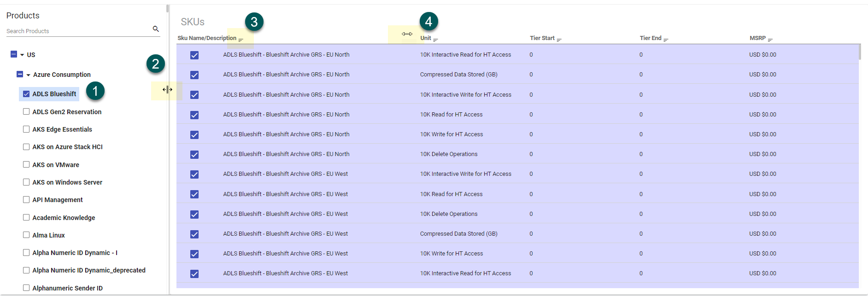Uncheck the EU North 10K Delete Operations row checkbox

click(194, 155)
